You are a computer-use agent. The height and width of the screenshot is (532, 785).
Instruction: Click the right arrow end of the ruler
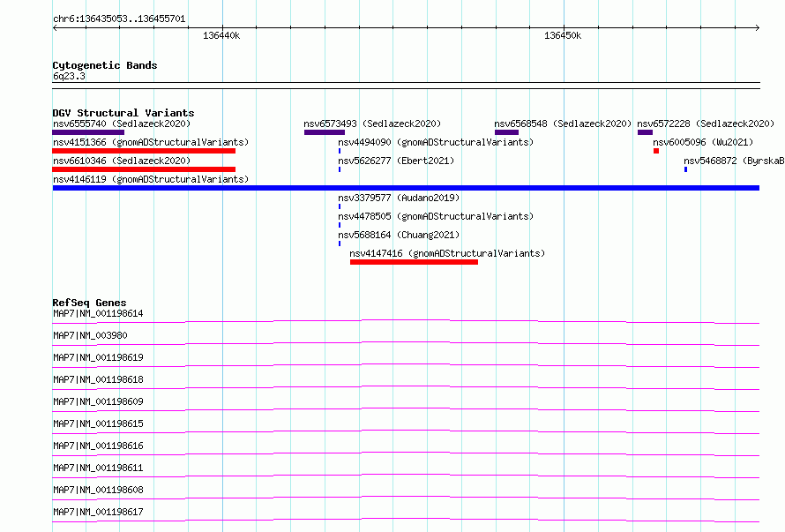tap(757, 27)
